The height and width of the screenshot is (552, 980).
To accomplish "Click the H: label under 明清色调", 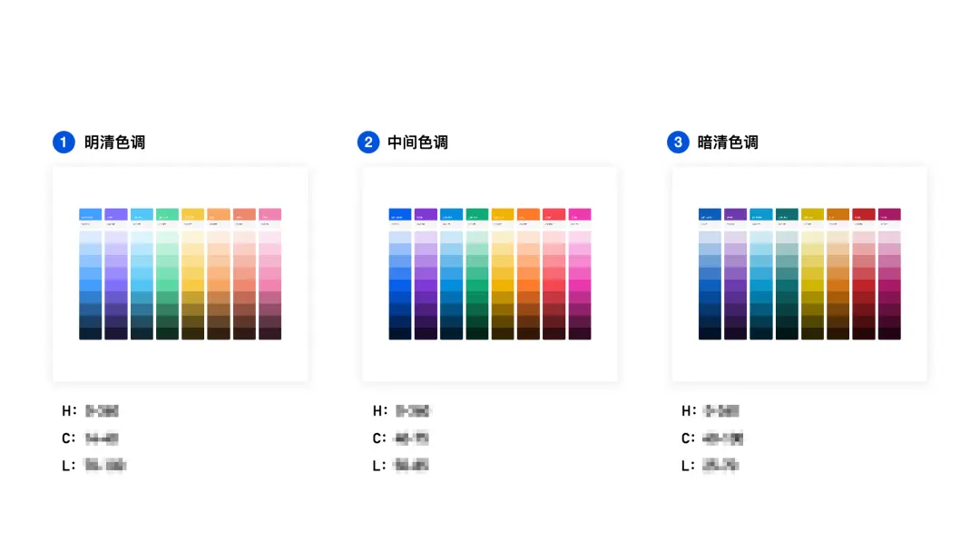I will coord(69,410).
